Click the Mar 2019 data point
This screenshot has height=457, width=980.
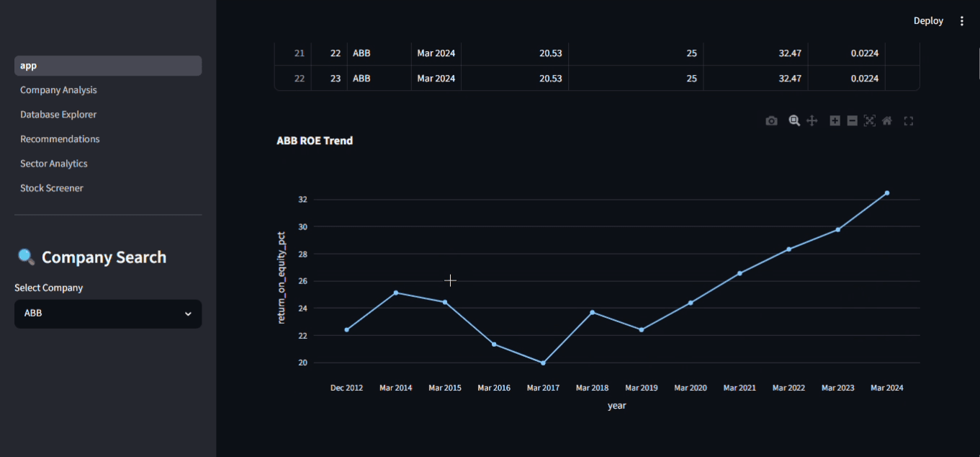[642, 329]
